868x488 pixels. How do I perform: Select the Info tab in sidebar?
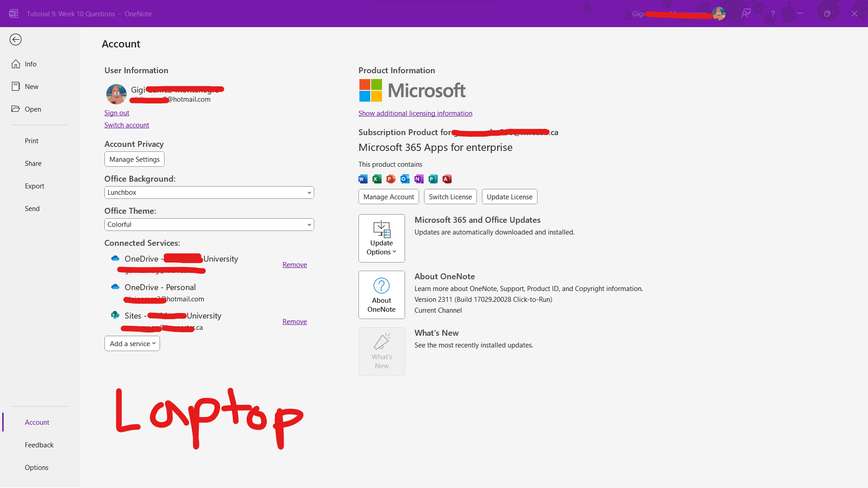tap(31, 64)
